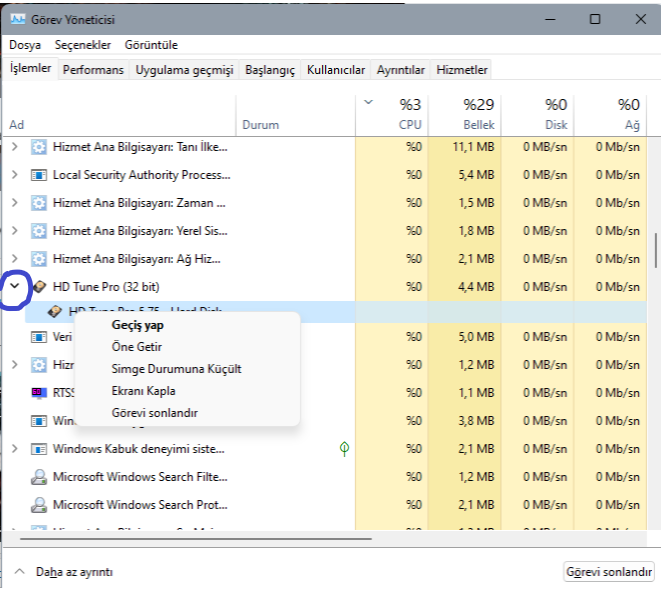Choose Simge Durumuna Küçült in context menu
This screenshot has width=665, height=589.
click(187, 369)
